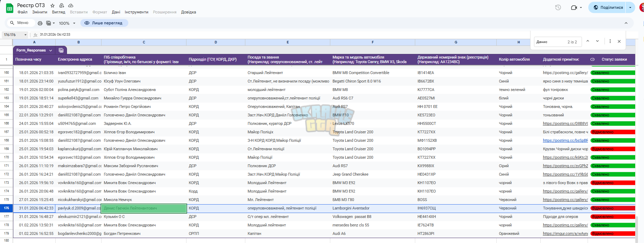
Task: Select column F header
Action: point(373,42)
